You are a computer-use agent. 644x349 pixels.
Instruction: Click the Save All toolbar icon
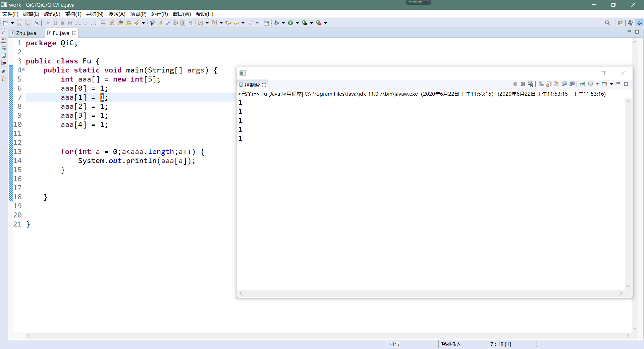27,23
